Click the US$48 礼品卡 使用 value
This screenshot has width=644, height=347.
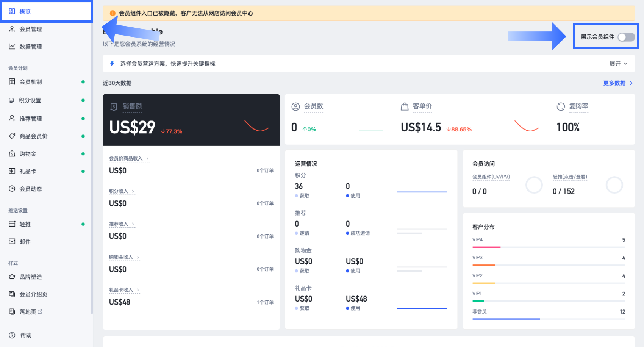click(356, 299)
